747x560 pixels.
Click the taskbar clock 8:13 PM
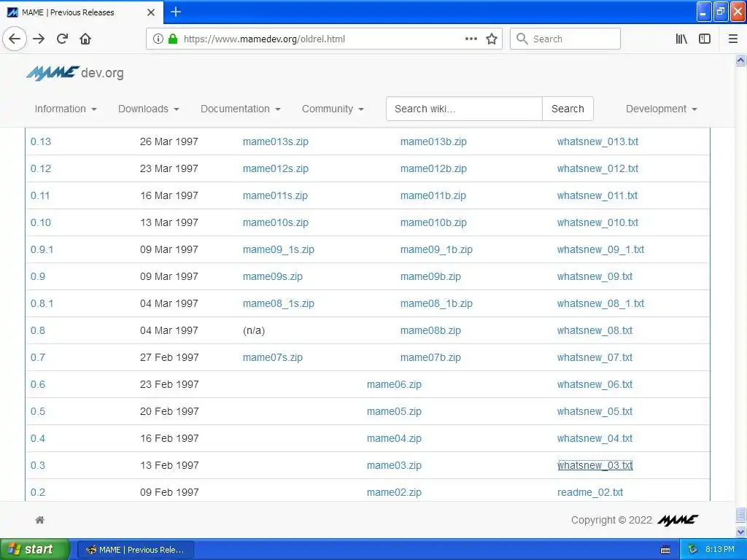pos(719,550)
